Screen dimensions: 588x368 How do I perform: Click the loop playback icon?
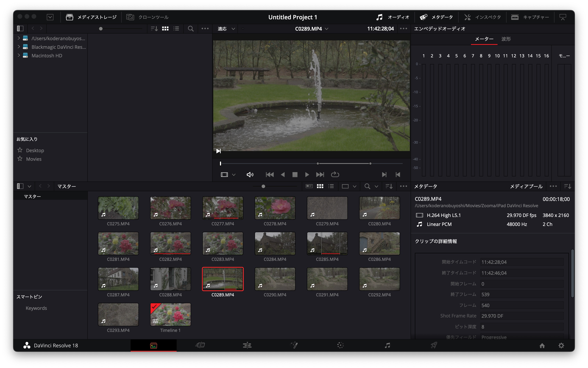click(x=335, y=174)
